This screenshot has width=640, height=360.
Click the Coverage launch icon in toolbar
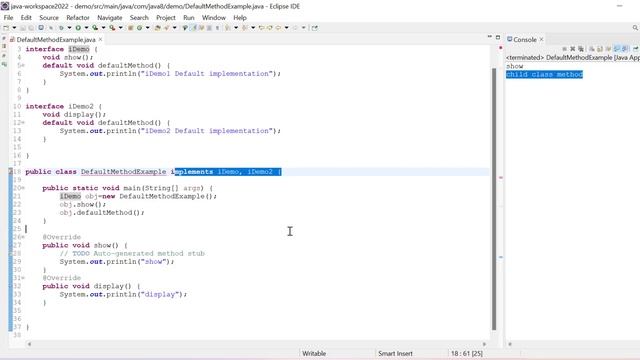coord(95,28)
